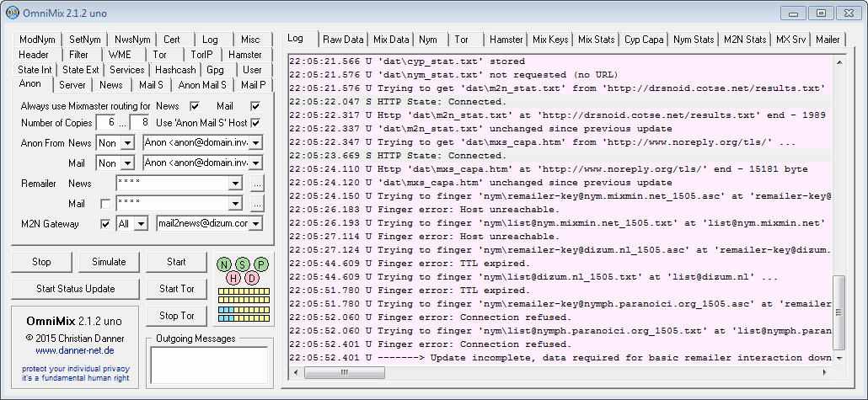Select the Hashcash tab
Viewport: 868px width, 400px height.
pyautogui.click(x=175, y=70)
